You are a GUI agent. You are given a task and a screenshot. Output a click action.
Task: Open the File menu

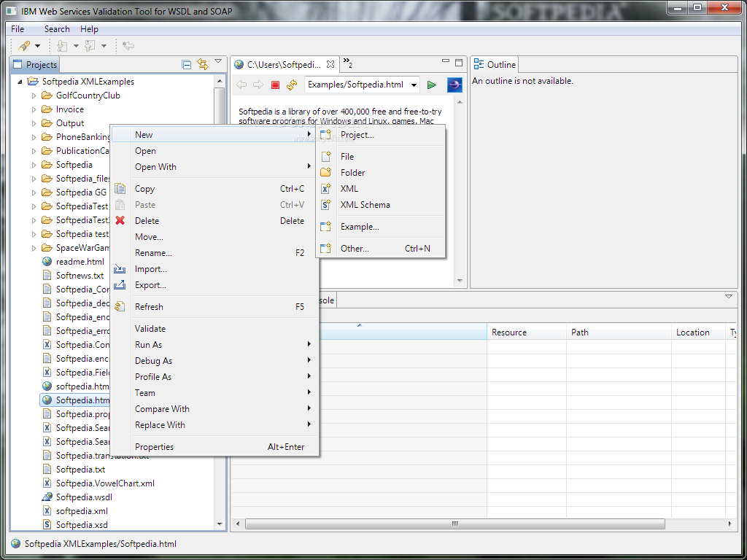click(18, 29)
